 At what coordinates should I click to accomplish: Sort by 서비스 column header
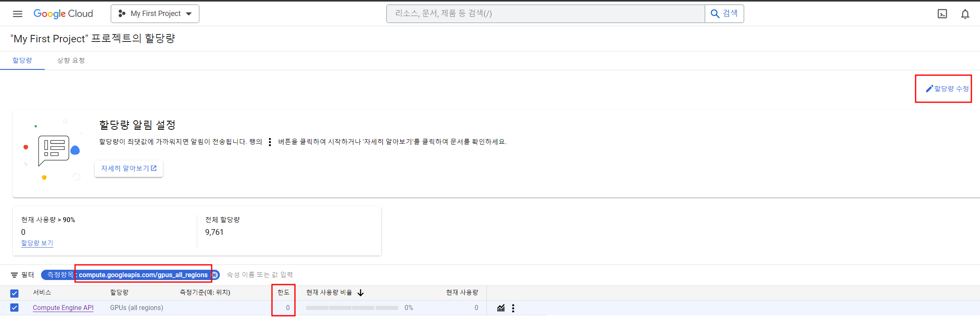click(x=42, y=292)
